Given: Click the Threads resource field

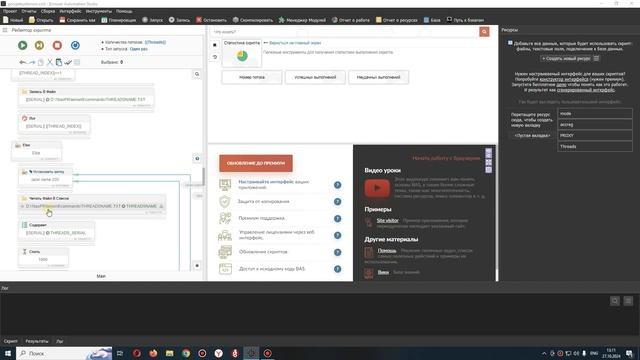Looking at the screenshot, I should [595, 147].
